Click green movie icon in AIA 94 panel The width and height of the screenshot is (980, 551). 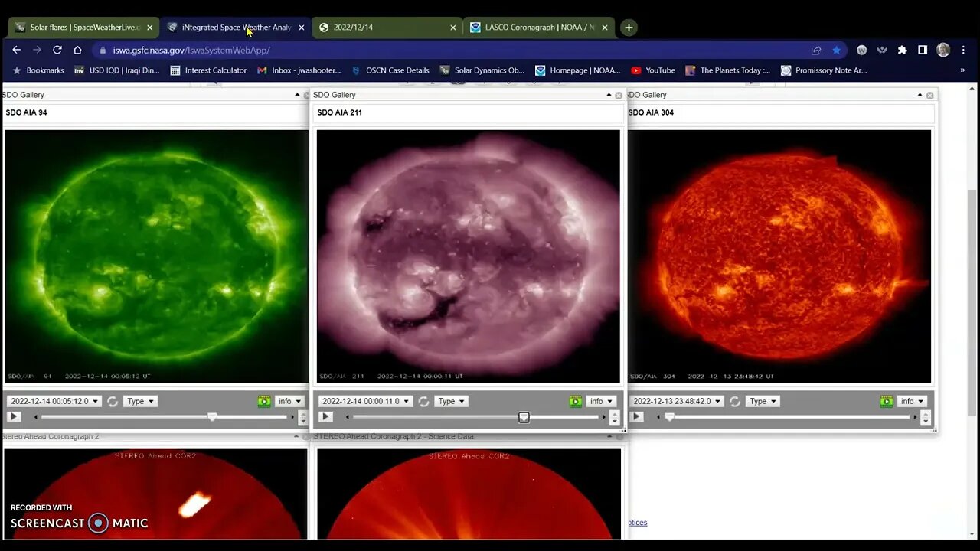pos(264,401)
